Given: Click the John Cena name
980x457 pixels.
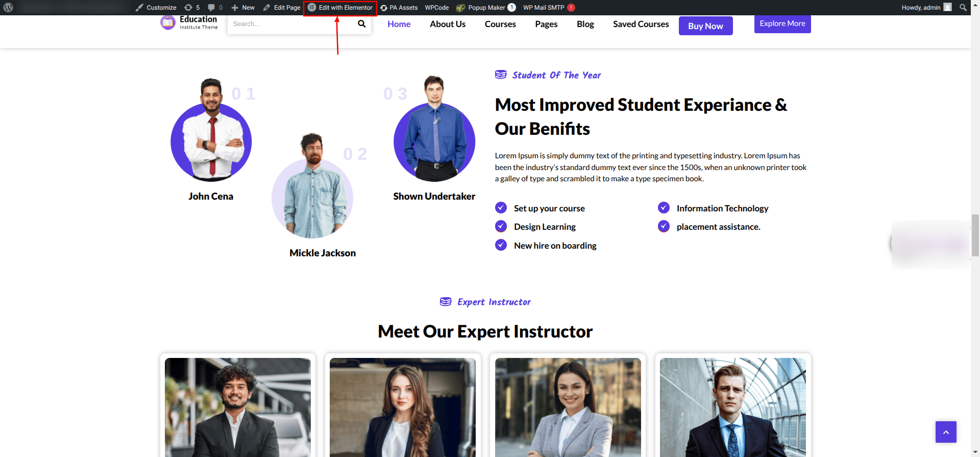Looking at the screenshot, I should click(211, 197).
